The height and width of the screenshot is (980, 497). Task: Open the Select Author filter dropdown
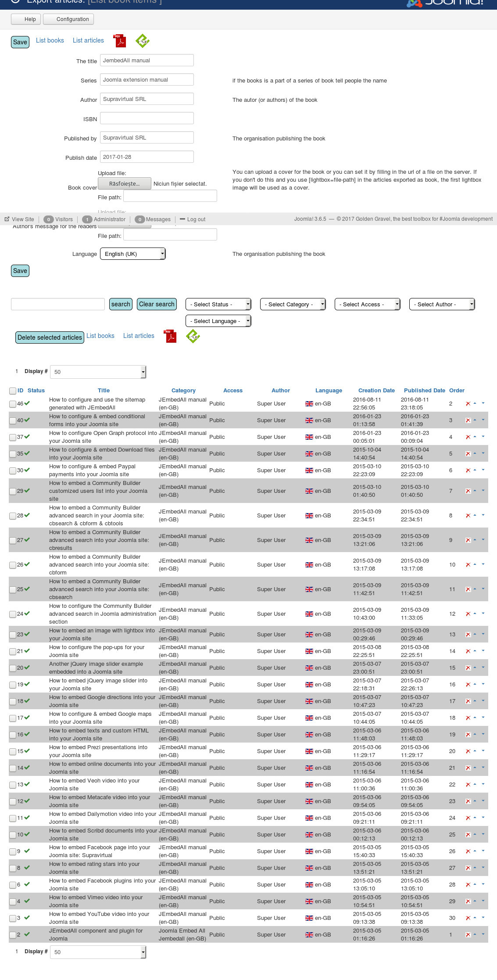pos(442,304)
